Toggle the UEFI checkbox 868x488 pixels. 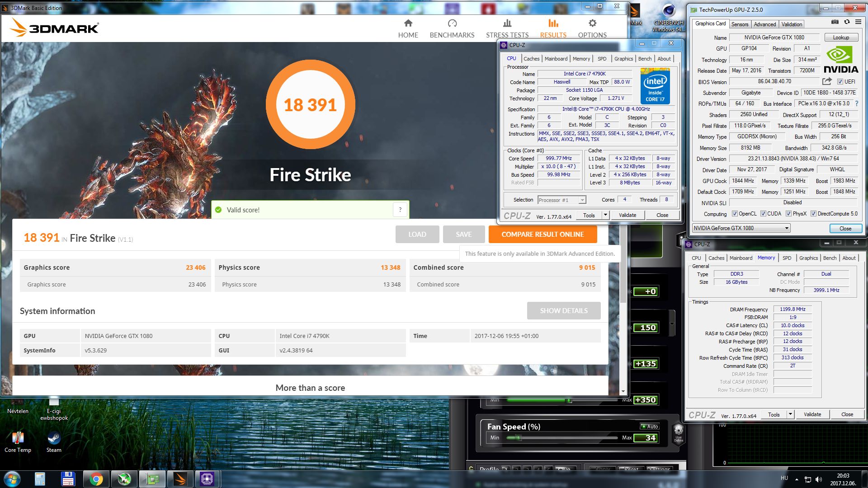tap(840, 82)
